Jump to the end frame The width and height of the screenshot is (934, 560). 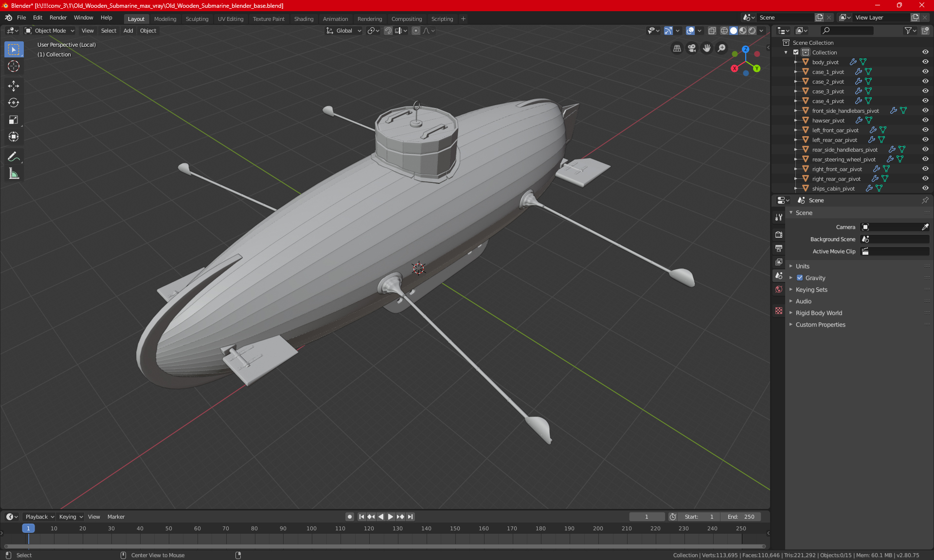[x=410, y=517]
